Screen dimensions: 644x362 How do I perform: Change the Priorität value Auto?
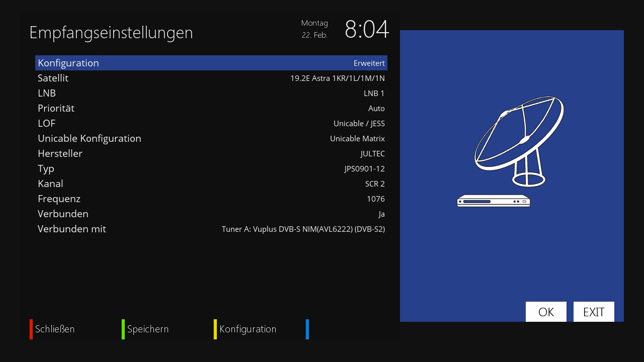(x=211, y=108)
